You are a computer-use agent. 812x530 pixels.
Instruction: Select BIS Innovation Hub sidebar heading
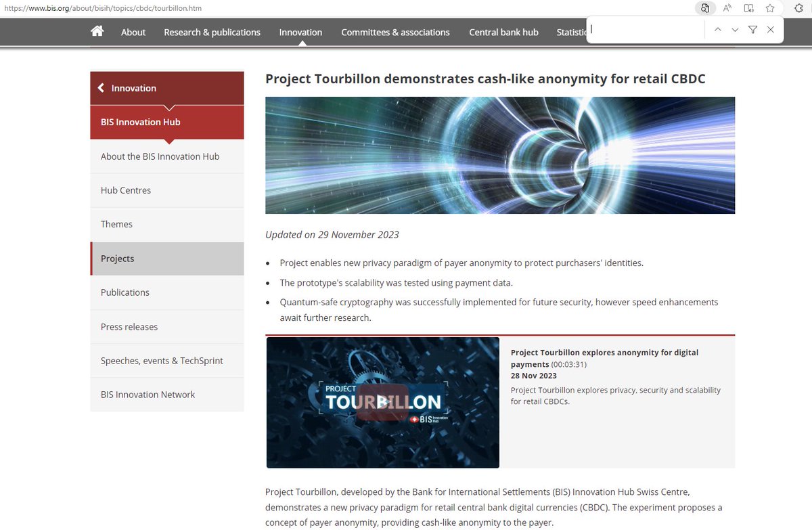(x=167, y=123)
